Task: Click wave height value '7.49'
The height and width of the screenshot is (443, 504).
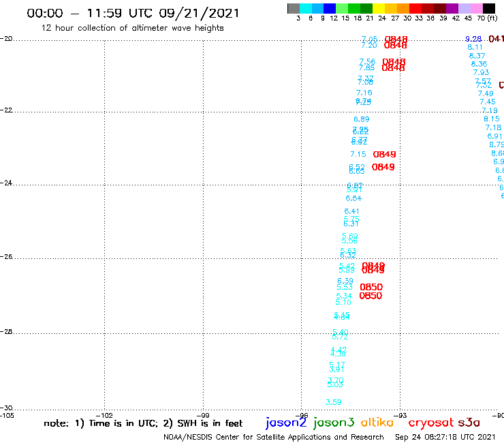Action: [x=486, y=93]
